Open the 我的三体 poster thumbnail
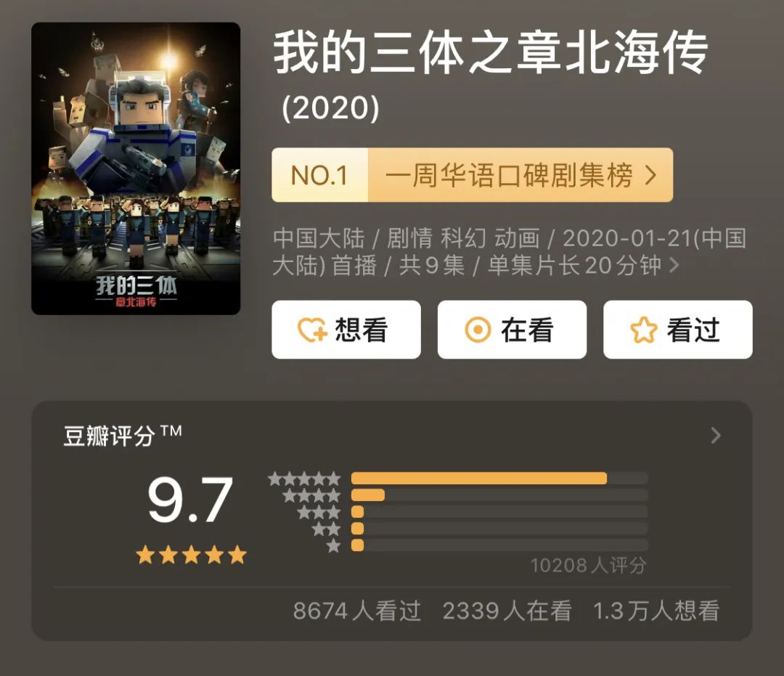 point(136,168)
